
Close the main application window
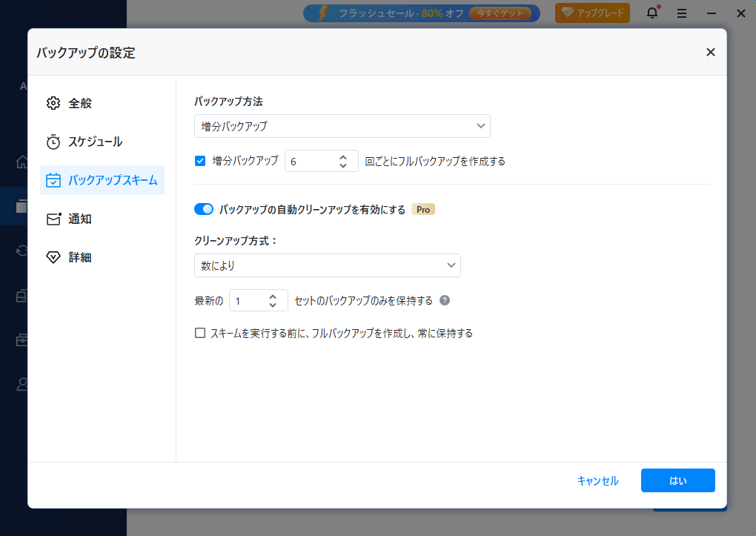(x=741, y=13)
